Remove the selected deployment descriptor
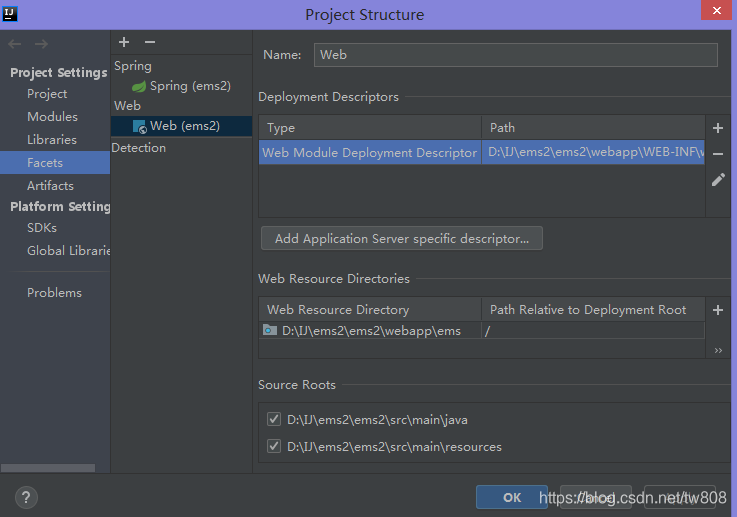The width and height of the screenshot is (737, 517). click(718, 154)
